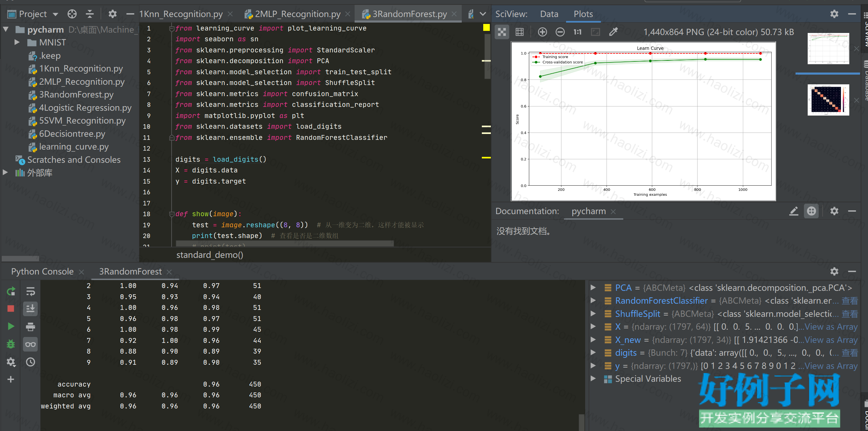Click View as Array for X_new

click(x=831, y=340)
